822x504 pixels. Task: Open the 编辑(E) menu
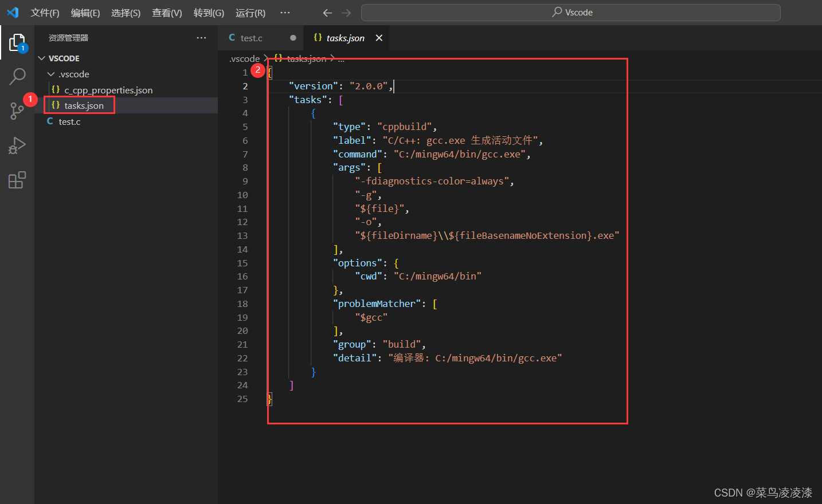click(x=85, y=13)
